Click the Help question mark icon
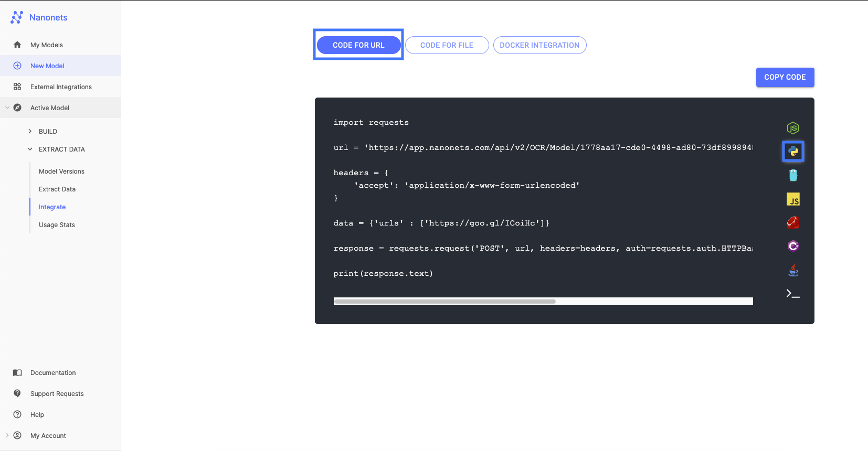The width and height of the screenshot is (868, 451). point(17,414)
